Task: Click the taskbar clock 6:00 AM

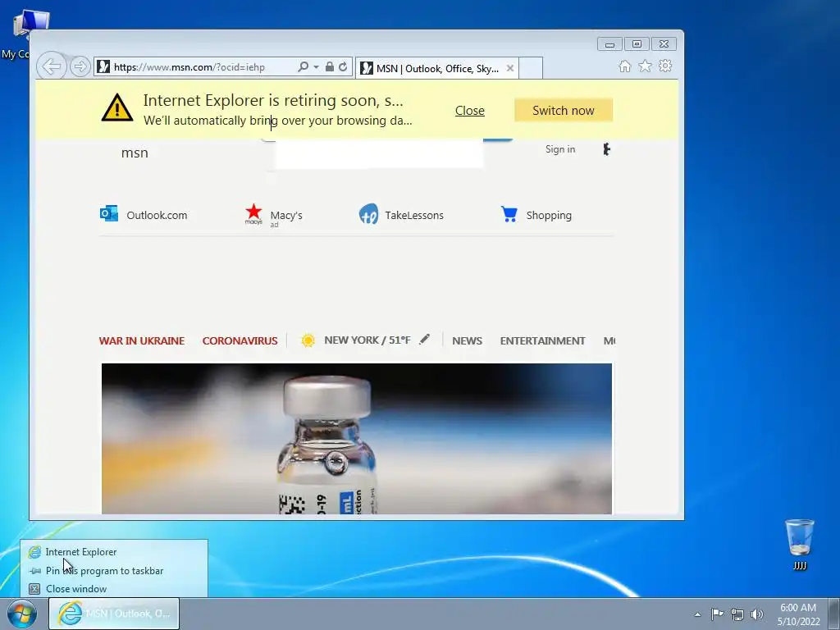Action: [x=798, y=608]
